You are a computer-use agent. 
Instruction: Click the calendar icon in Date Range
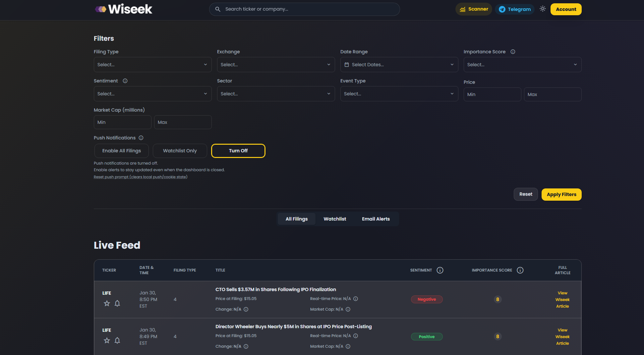point(347,65)
